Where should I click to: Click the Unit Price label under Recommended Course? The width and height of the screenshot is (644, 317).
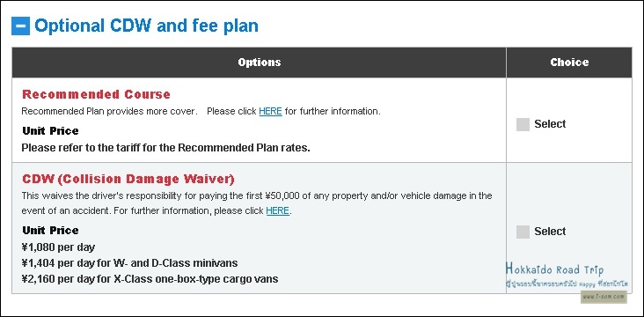50,131
